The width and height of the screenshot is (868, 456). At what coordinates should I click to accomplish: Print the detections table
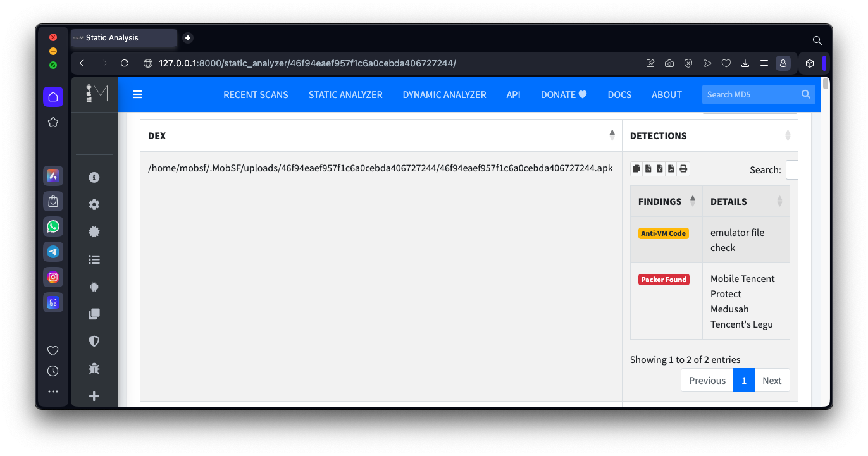pyautogui.click(x=683, y=168)
